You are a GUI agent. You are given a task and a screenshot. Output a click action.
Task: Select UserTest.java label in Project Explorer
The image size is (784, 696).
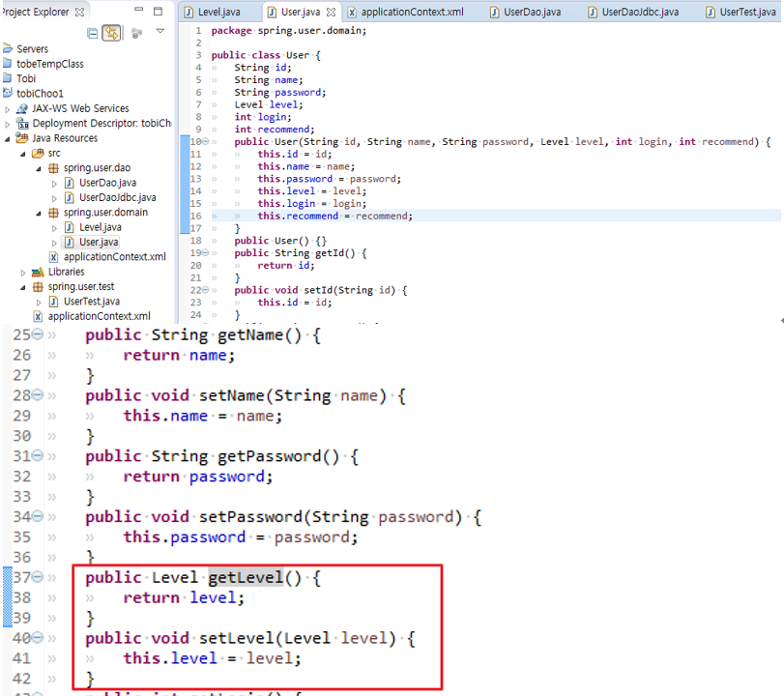pos(92,302)
